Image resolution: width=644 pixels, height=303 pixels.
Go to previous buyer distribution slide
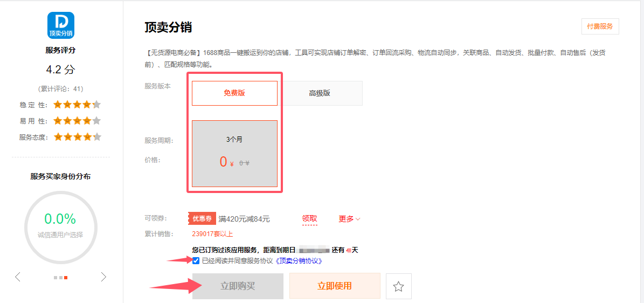click(18, 277)
